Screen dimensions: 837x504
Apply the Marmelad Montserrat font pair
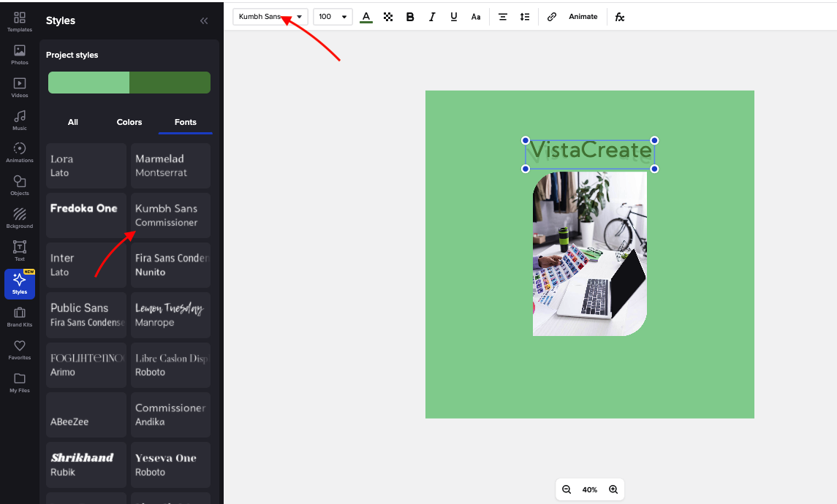(x=171, y=166)
